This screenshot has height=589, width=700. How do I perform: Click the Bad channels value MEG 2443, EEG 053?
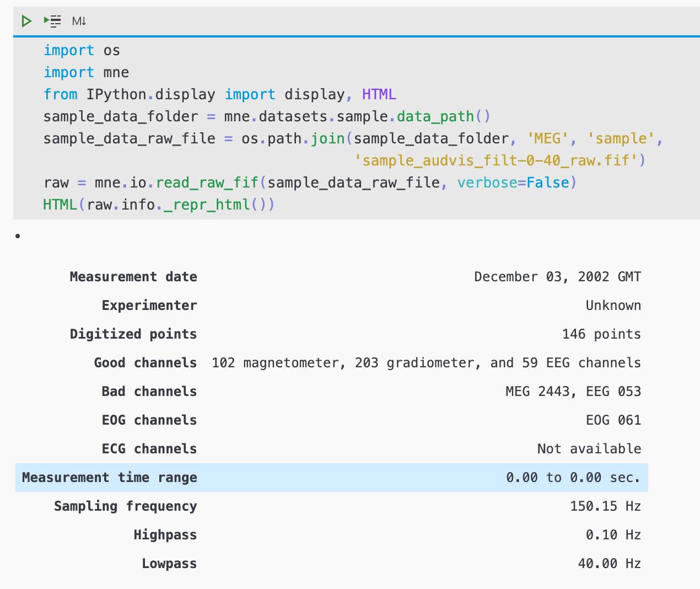coord(573,392)
